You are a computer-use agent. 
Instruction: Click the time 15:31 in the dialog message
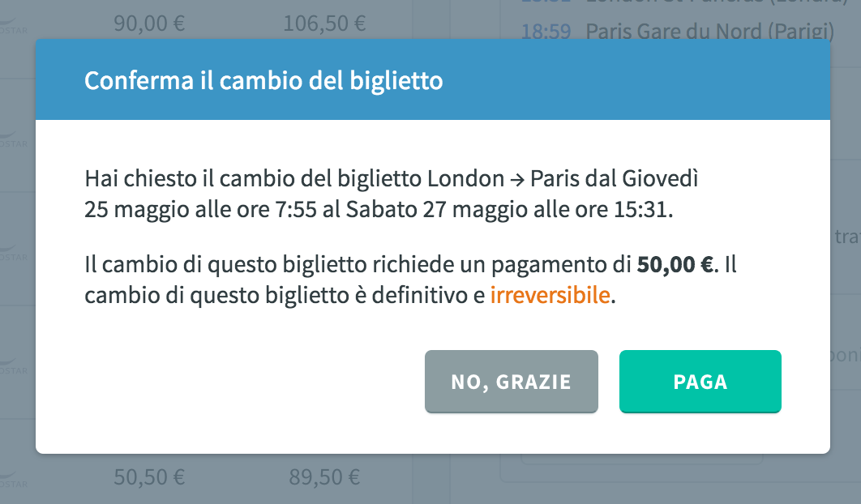coord(640,209)
